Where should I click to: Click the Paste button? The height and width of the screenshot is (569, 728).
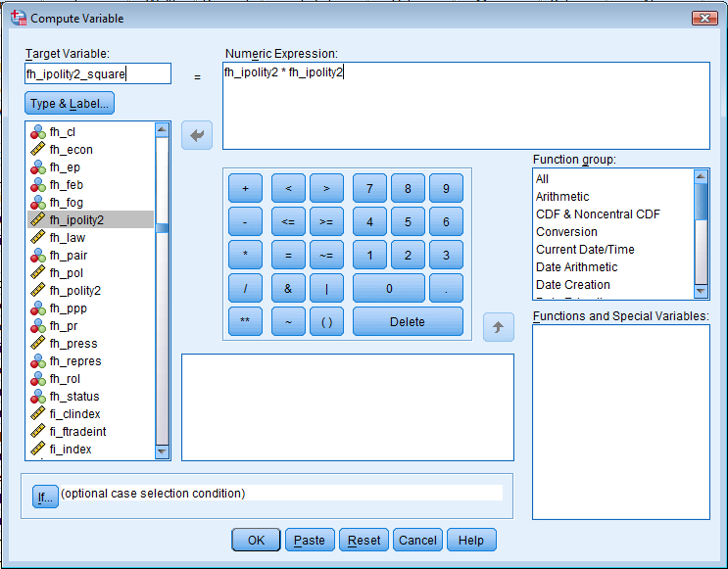click(x=310, y=541)
